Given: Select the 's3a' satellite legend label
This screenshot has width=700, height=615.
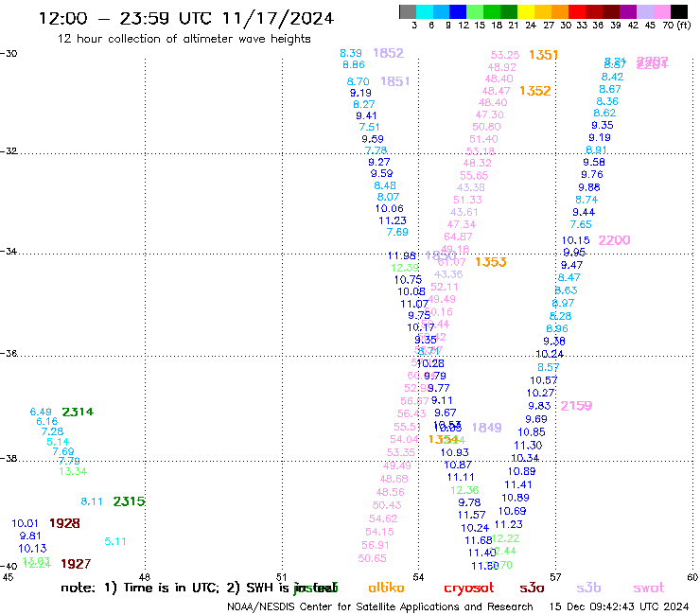Looking at the screenshot, I should (x=532, y=588).
